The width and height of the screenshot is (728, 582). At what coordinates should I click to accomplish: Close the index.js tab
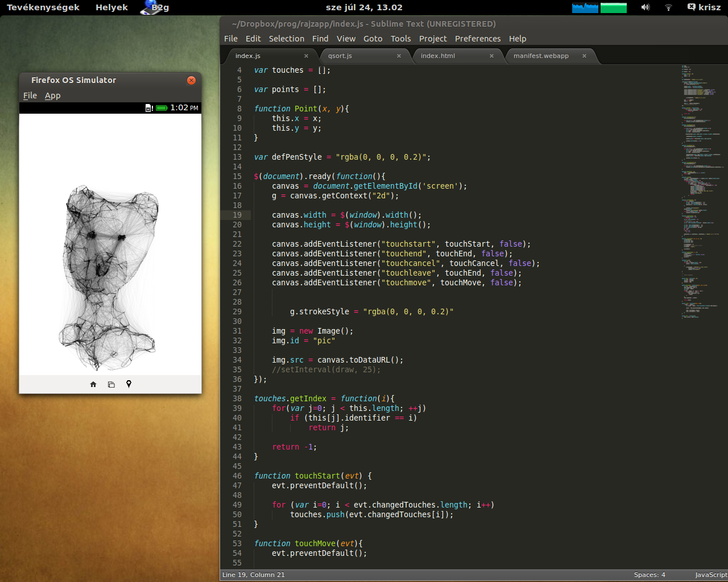[306, 56]
